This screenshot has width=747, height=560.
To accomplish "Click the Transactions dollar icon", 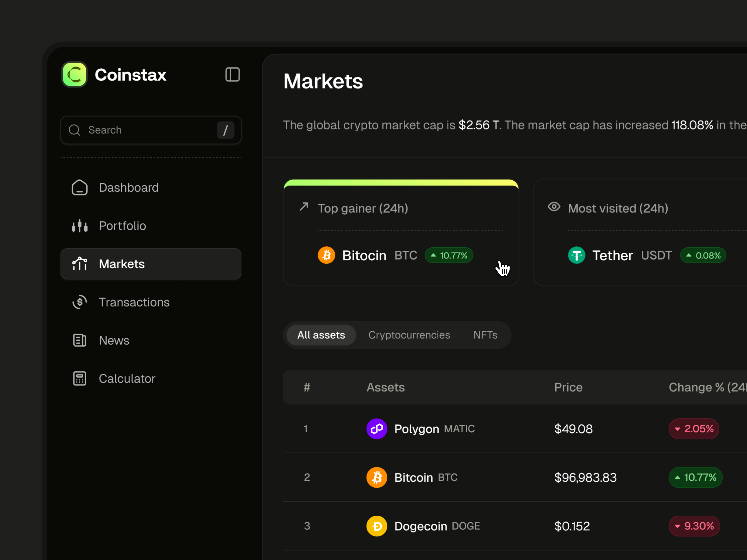I will [x=80, y=302].
